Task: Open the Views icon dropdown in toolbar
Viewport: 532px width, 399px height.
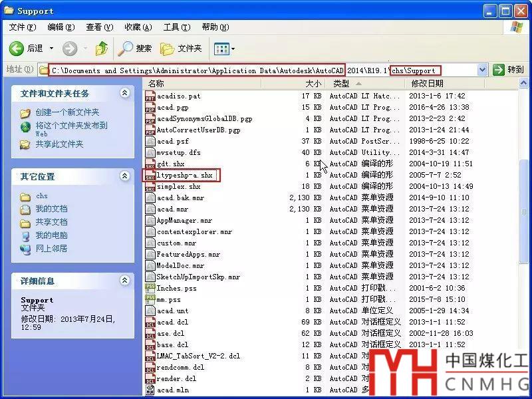Action: point(224,49)
